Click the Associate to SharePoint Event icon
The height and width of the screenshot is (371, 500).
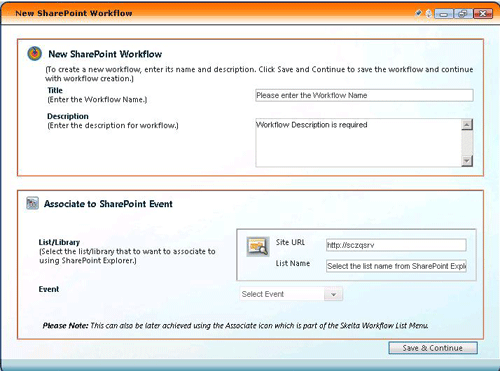point(32,203)
